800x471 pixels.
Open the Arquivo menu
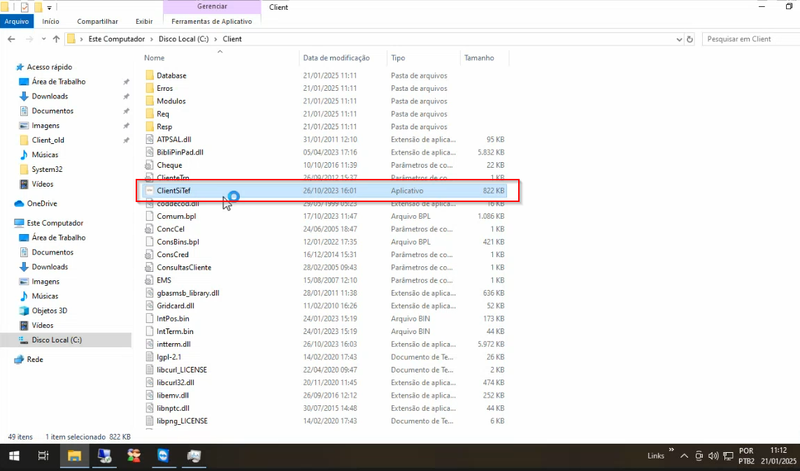[x=16, y=21]
